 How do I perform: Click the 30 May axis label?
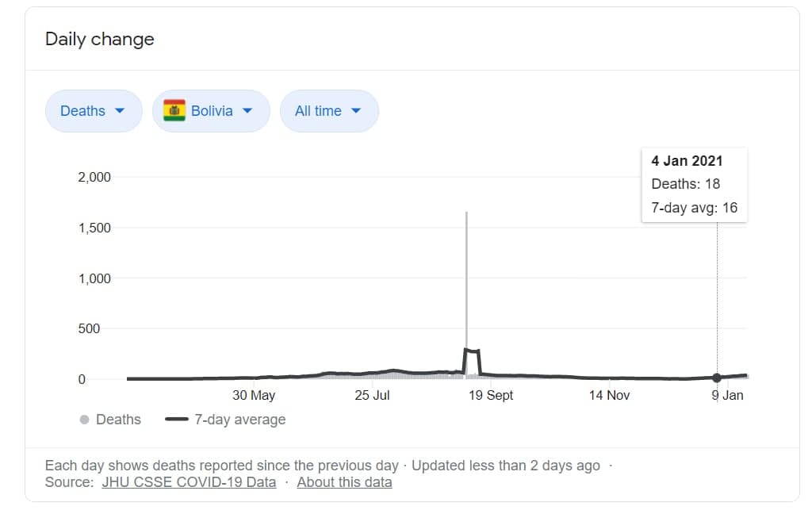click(254, 395)
